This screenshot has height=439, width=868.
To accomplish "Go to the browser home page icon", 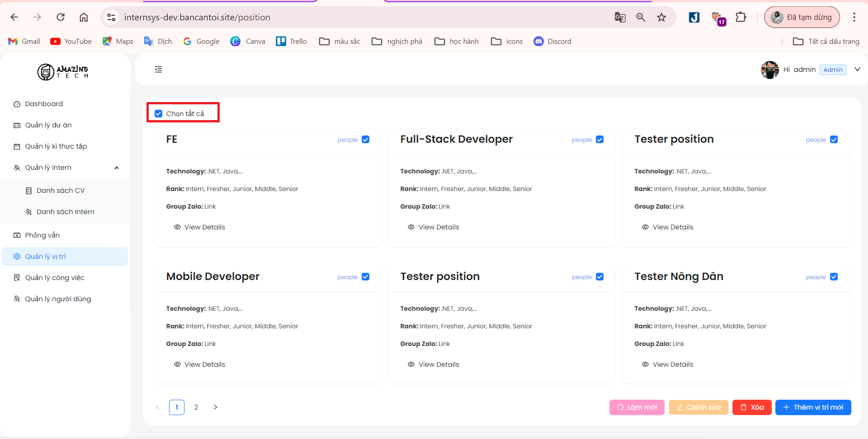I will click(84, 17).
